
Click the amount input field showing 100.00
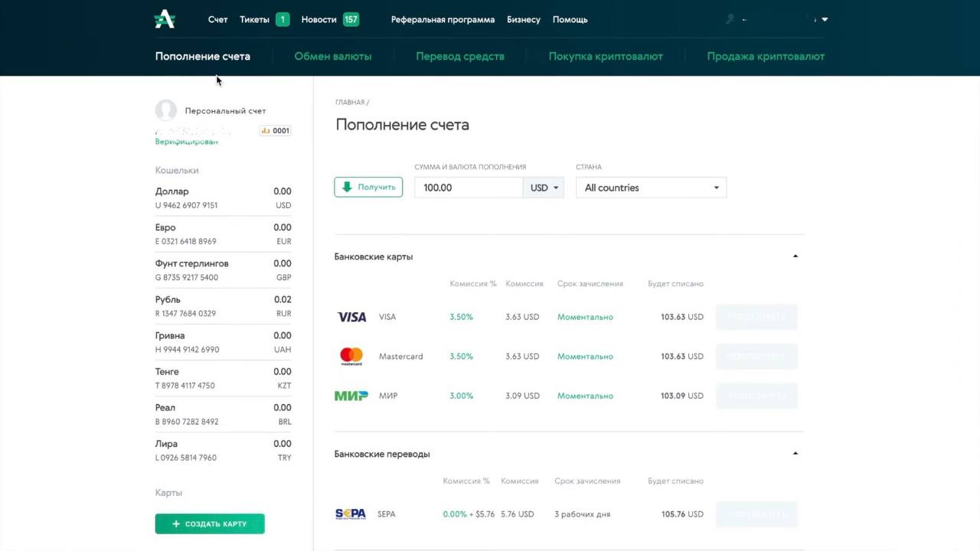pos(468,187)
